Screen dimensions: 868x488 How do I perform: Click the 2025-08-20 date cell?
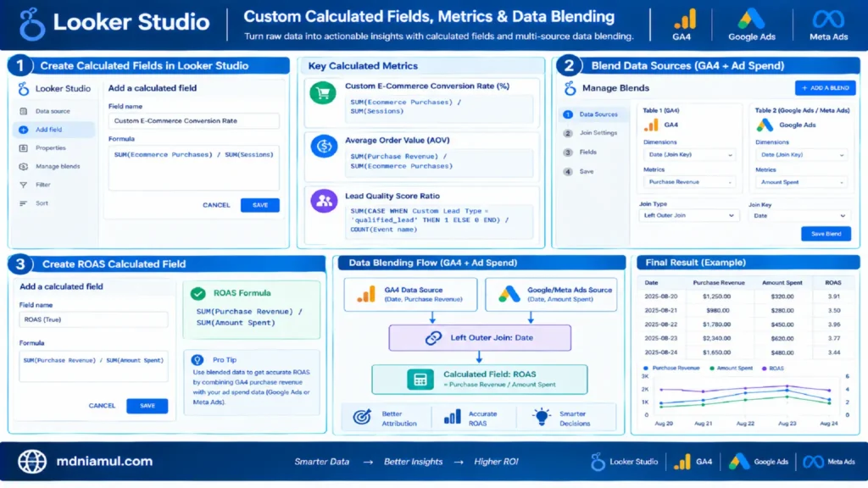(660, 297)
